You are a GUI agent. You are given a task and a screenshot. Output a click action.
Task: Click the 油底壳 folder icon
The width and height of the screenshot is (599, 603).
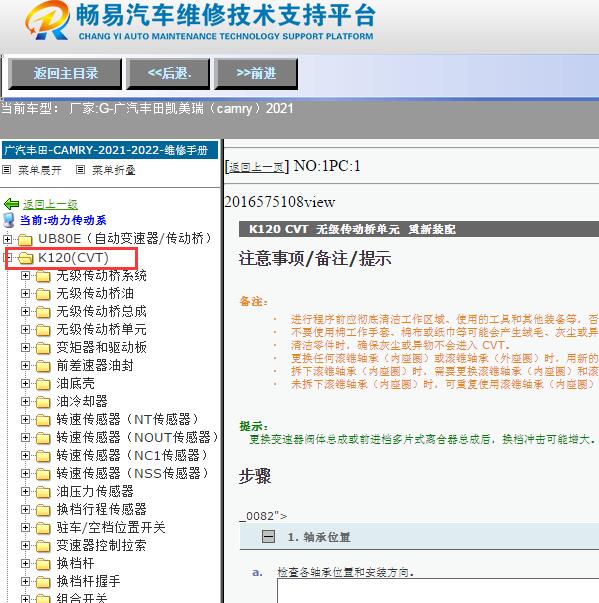[x=43, y=384]
